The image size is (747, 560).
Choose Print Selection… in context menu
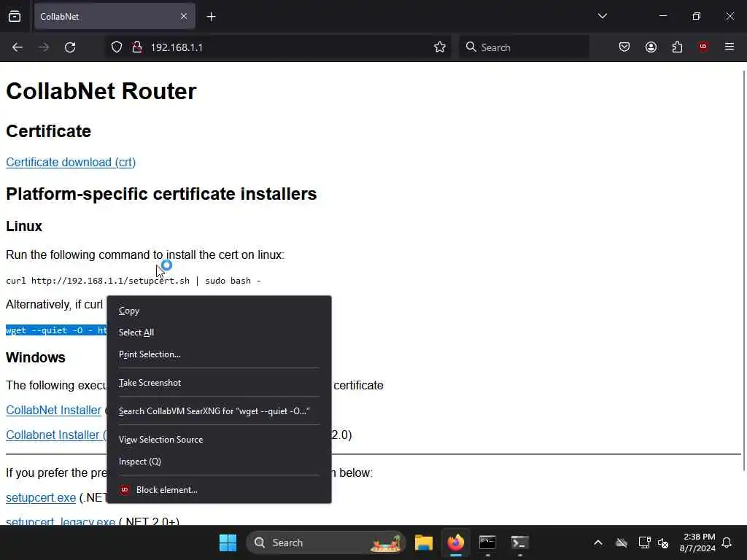pyautogui.click(x=219, y=354)
